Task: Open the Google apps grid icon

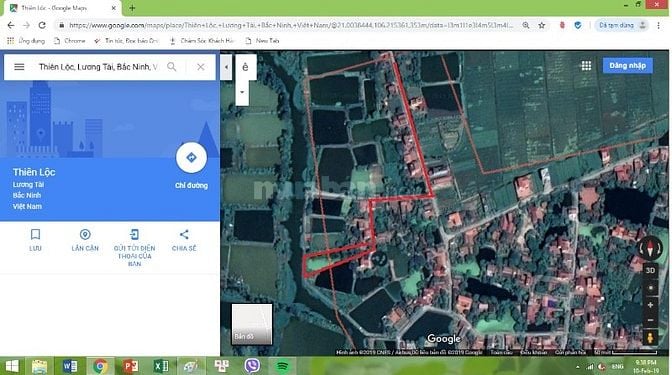Action: [586, 66]
